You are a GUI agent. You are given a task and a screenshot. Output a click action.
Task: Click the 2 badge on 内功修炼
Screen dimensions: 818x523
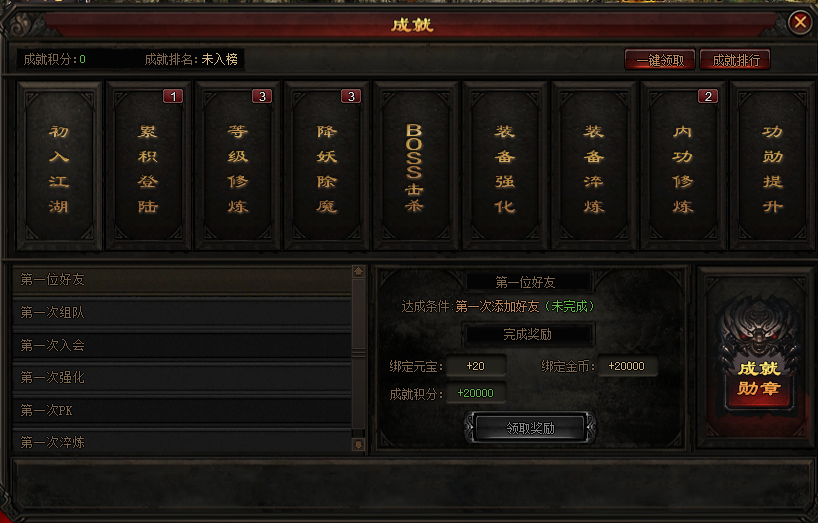click(x=708, y=96)
